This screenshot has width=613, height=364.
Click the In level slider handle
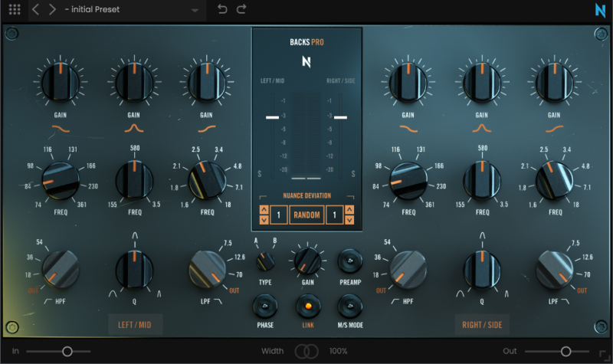coord(67,351)
